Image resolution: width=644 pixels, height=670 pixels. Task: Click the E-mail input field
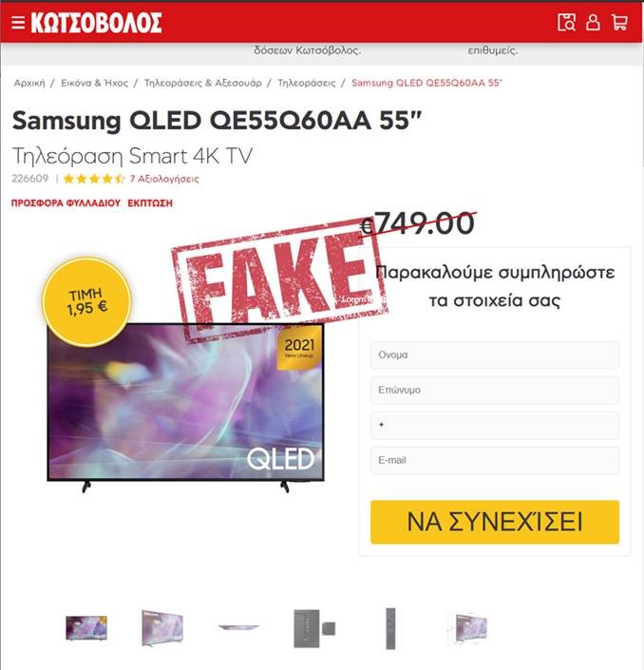495,460
